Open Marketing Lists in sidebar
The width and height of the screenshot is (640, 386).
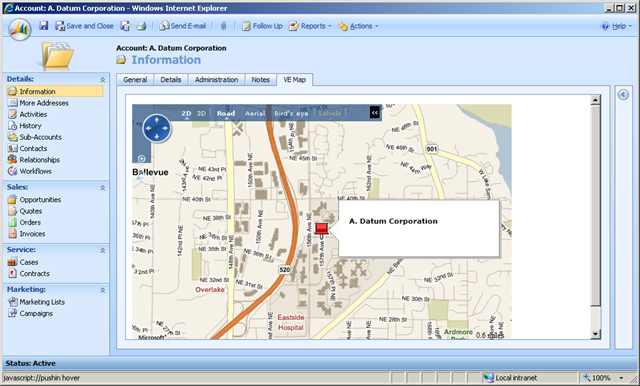(37, 302)
